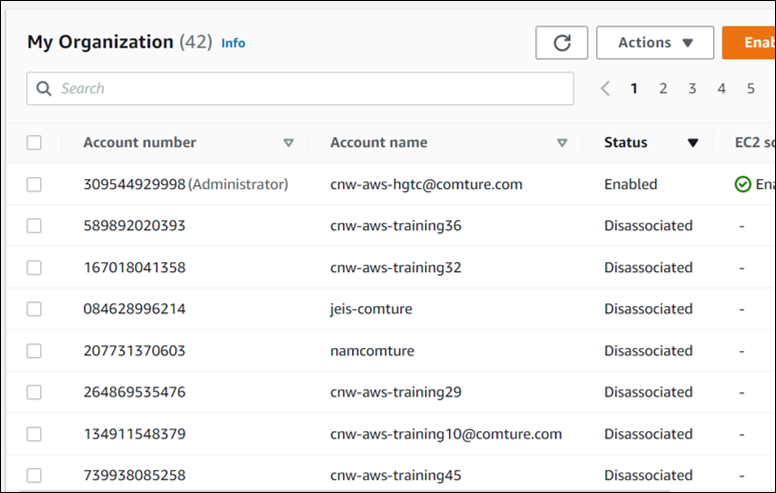Check the box for account 309544929998
The image size is (776, 493).
tap(34, 184)
